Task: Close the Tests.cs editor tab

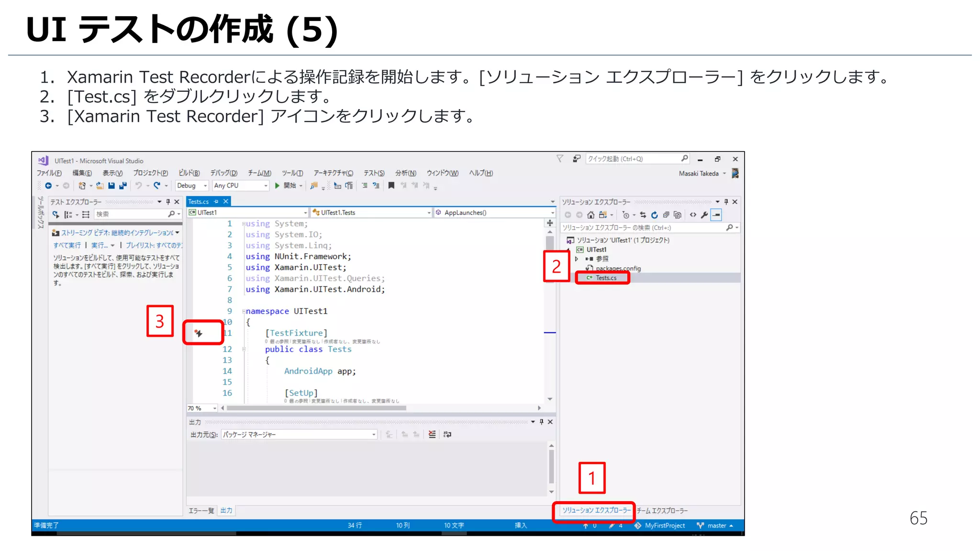Action: (x=226, y=202)
